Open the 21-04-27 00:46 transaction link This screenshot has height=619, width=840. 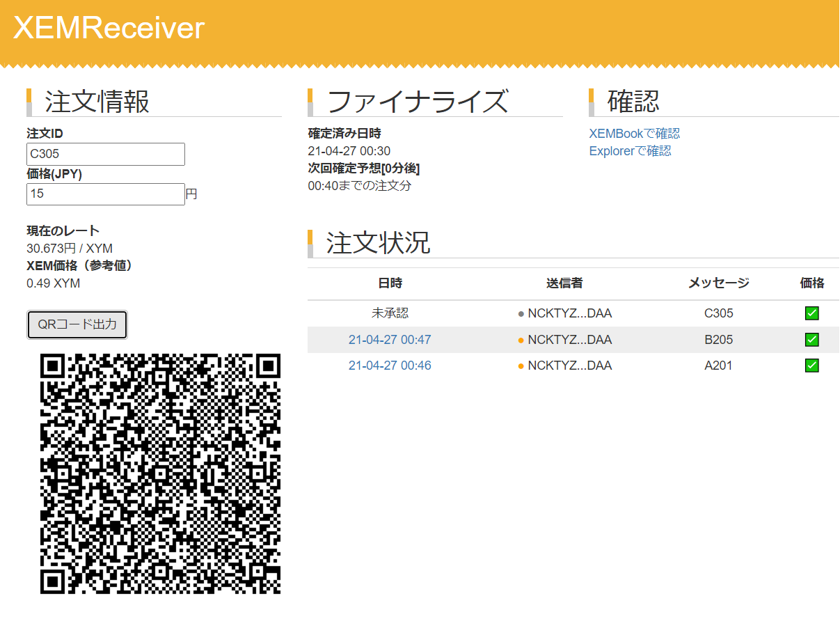[x=390, y=366]
